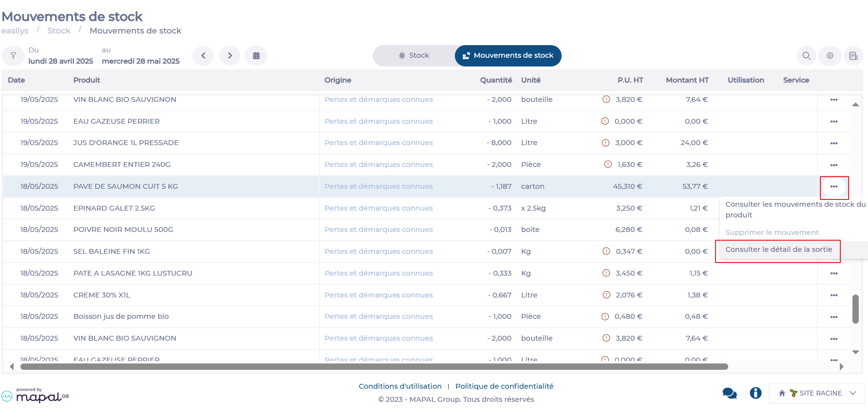Go to previous date period arrow
The image size is (868, 412).
[203, 56]
